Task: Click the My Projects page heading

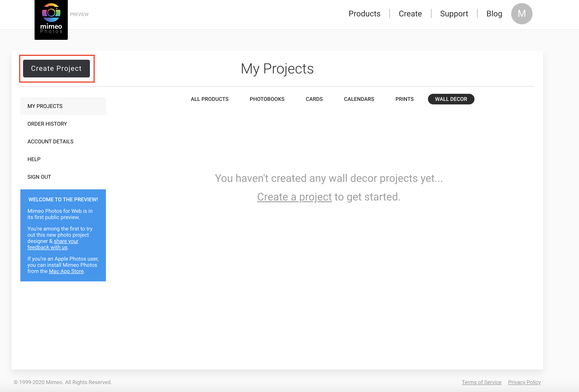Action: pyautogui.click(x=277, y=68)
